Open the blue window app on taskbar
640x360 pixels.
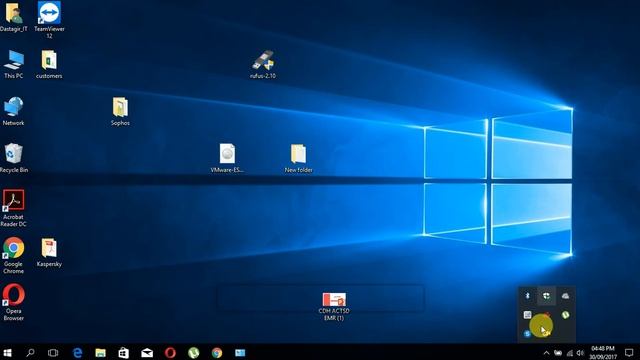(x=240, y=353)
